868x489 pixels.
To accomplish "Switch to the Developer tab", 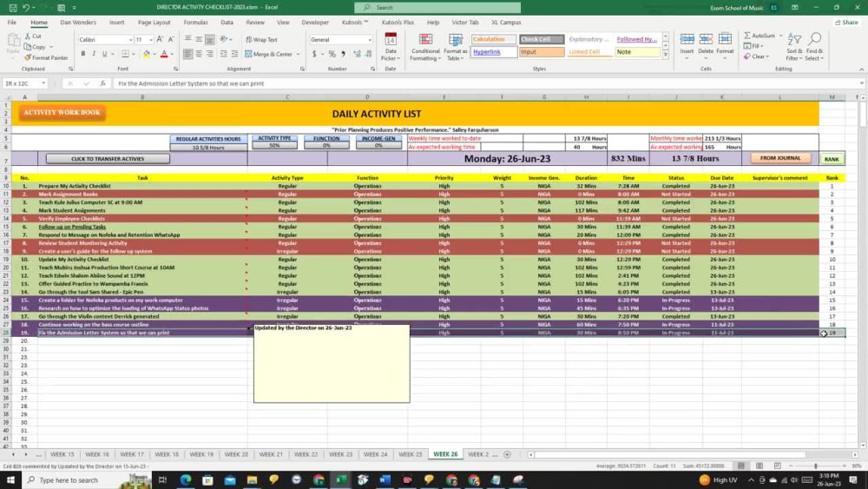I will click(x=315, y=23).
